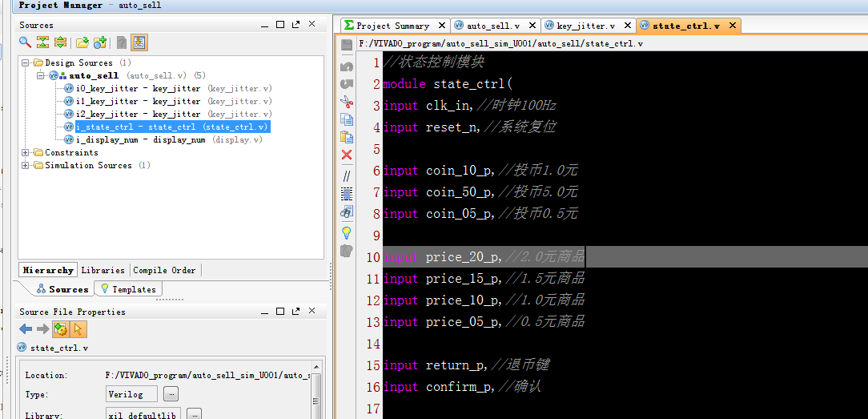Float the Sources panel

295,24
